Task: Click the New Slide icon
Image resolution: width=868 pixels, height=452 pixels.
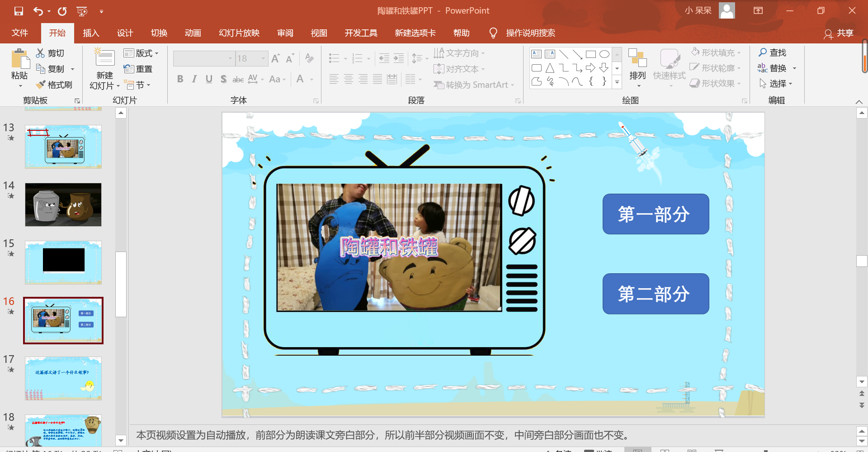Action: [x=104, y=57]
